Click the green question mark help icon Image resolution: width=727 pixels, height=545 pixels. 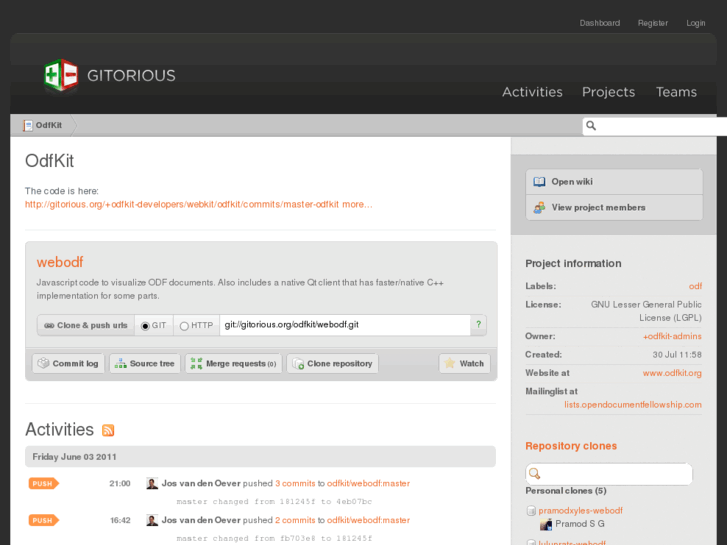coord(478,324)
